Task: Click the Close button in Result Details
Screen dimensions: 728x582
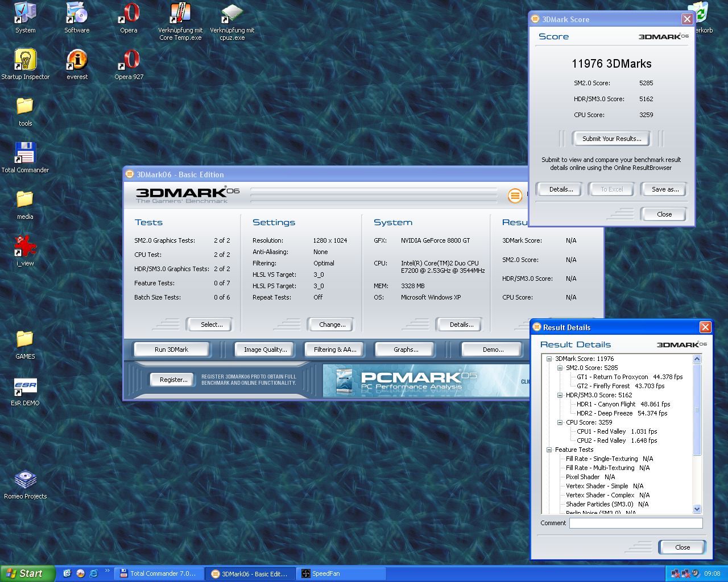Action: point(682,547)
